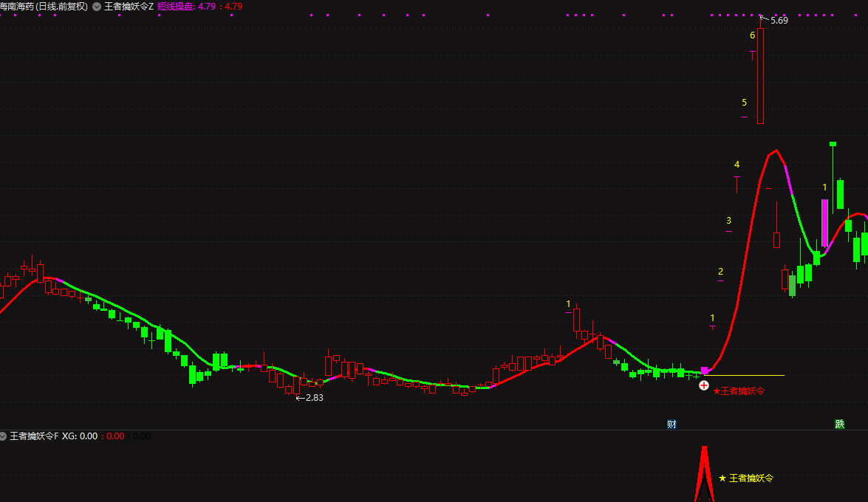Screen dimensions: 868x502
Task: Click the yellow ★ 王者擒妖令 sub-chart label
Action: coord(746,478)
